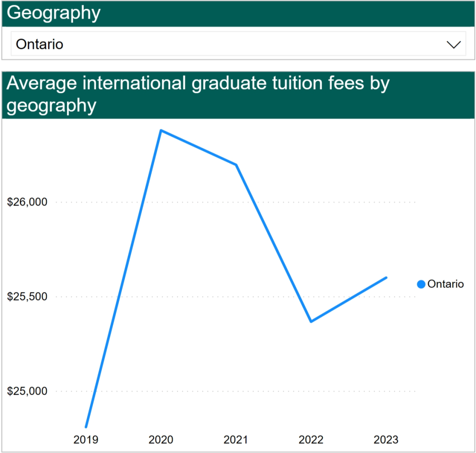Select the 2022 low point on line
The width and height of the screenshot is (476, 453).
311,322
